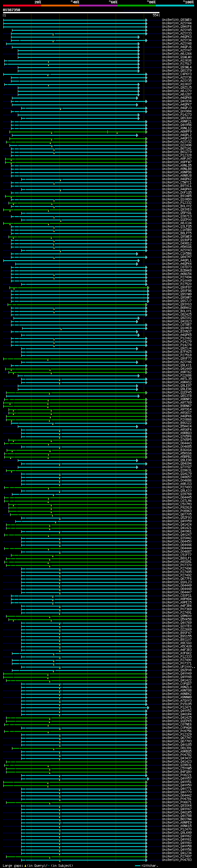Click the purple ~60% identity legend segment
The width and height of the screenshot is (197, 868).
point(99,6)
